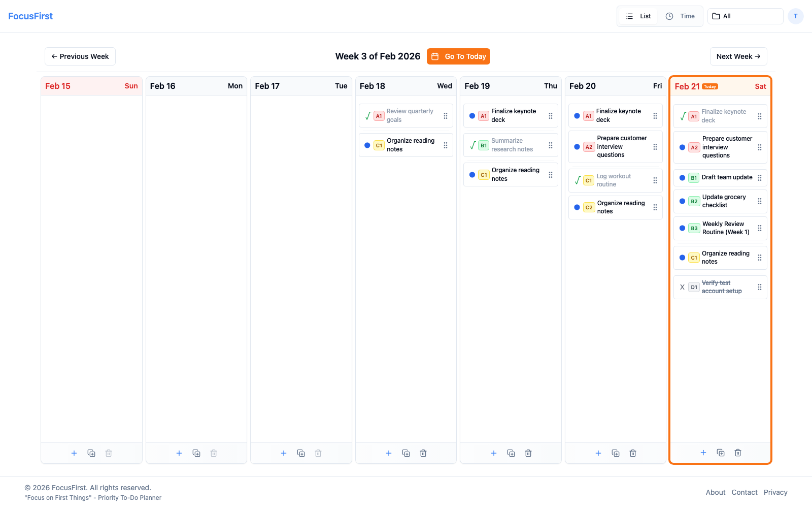Click the trash icon under Feb 19
Viewport: 812px width, 508px height.
point(528,453)
